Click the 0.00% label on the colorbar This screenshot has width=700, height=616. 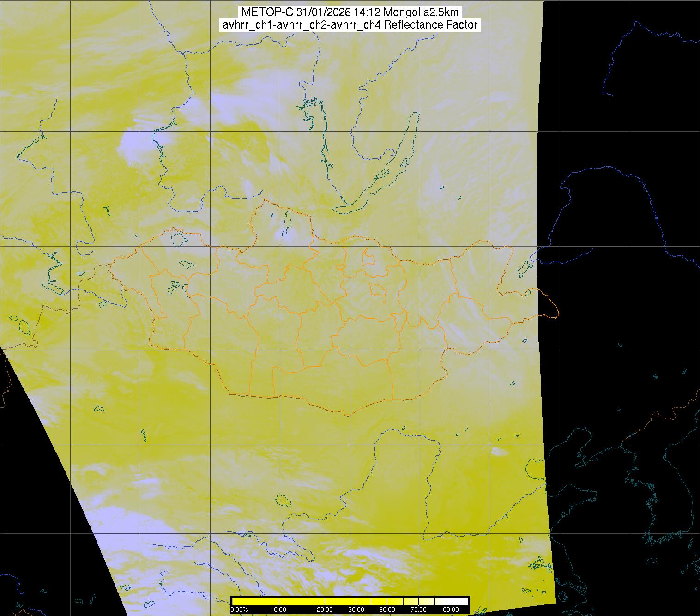[239, 610]
